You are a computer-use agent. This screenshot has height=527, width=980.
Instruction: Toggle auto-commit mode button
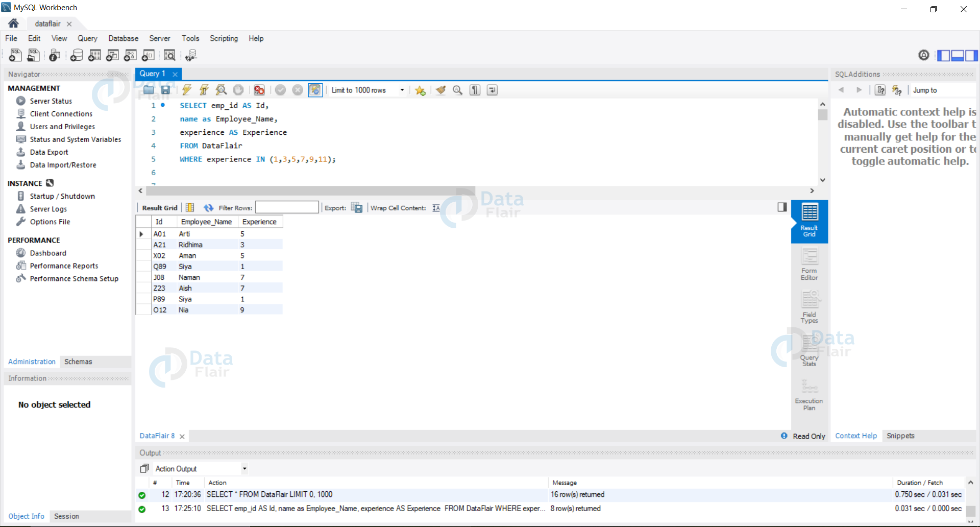[x=315, y=90]
